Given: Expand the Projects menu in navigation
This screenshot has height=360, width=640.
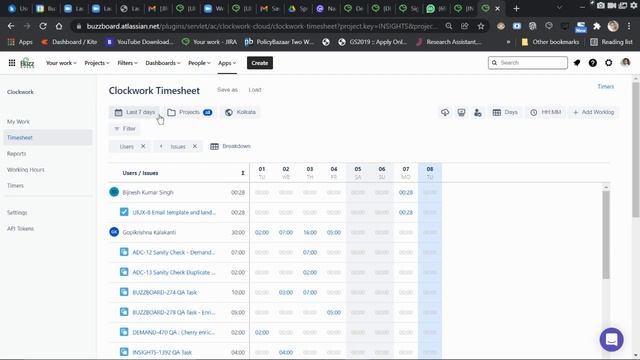Looking at the screenshot, I should pyautogui.click(x=97, y=63).
